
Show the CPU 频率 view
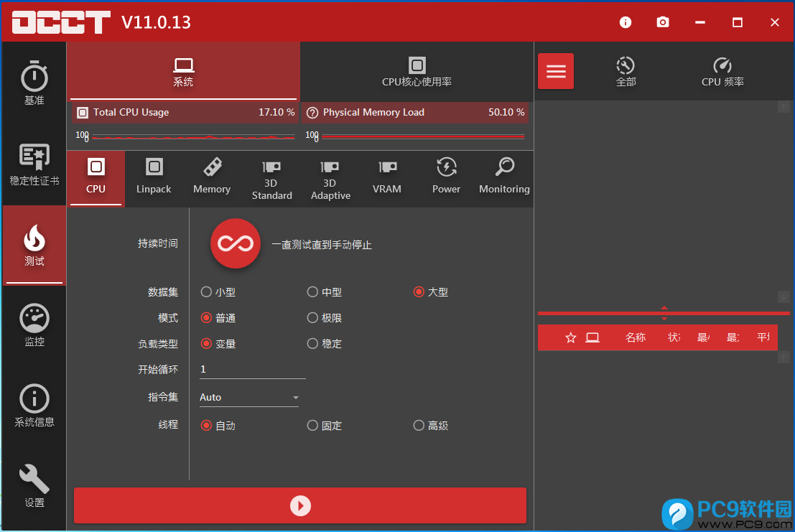(722, 72)
